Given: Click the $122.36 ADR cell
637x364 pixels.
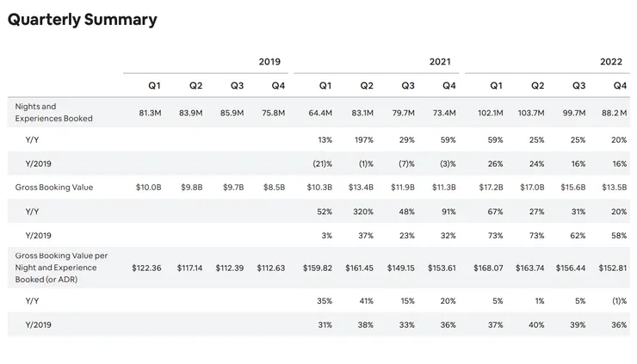Looking at the screenshot, I should pyautogui.click(x=146, y=268).
